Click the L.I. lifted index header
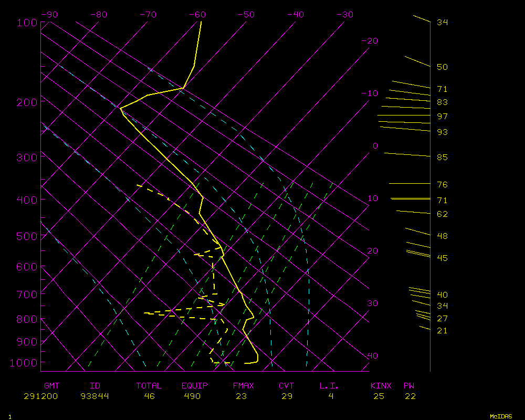The width and height of the screenshot is (525, 420). tap(329, 386)
